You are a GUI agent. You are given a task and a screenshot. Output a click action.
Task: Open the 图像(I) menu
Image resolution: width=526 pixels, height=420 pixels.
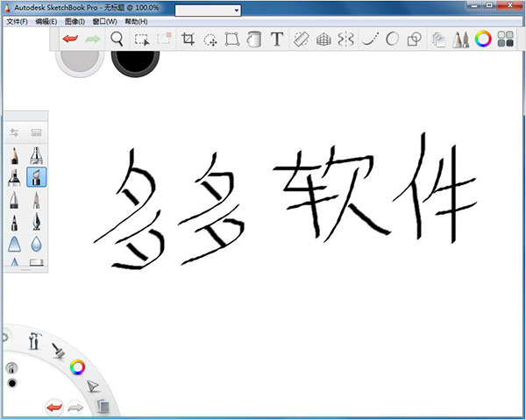pos(75,22)
